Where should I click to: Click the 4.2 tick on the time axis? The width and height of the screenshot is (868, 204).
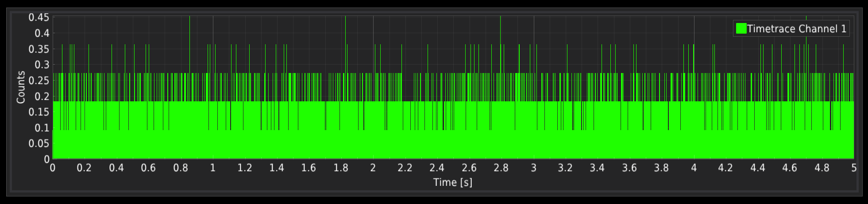pyautogui.click(x=725, y=168)
